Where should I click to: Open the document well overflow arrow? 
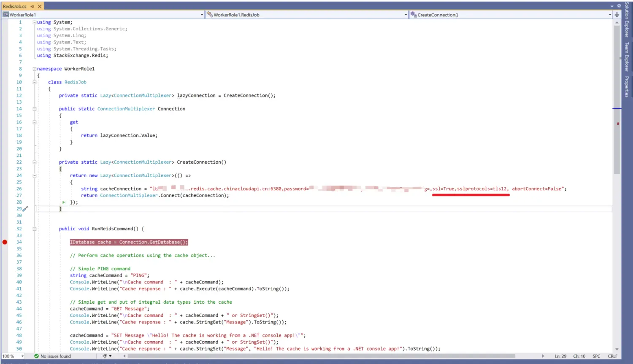[612, 6]
